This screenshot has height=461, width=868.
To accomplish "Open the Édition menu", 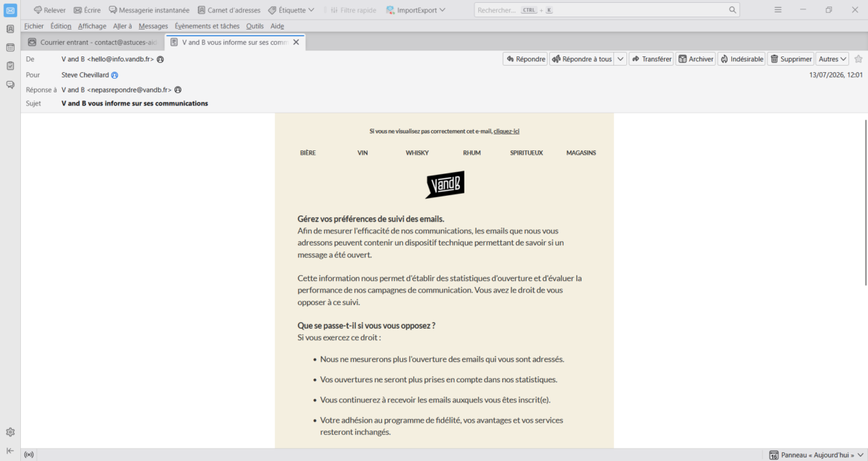I will 61,26.
